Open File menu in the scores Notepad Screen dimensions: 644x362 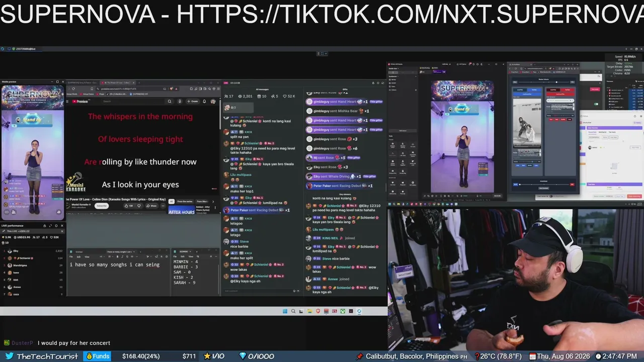tap(176, 256)
